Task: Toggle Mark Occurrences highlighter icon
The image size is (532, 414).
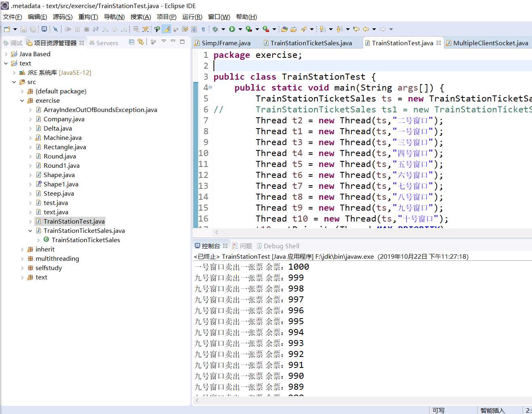Action: click(x=167, y=29)
